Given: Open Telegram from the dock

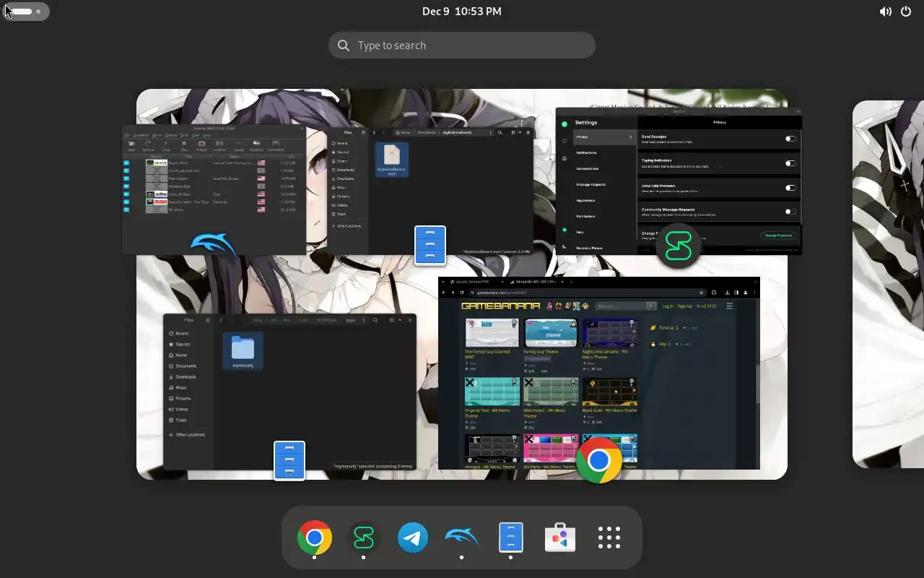Looking at the screenshot, I should [x=413, y=538].
